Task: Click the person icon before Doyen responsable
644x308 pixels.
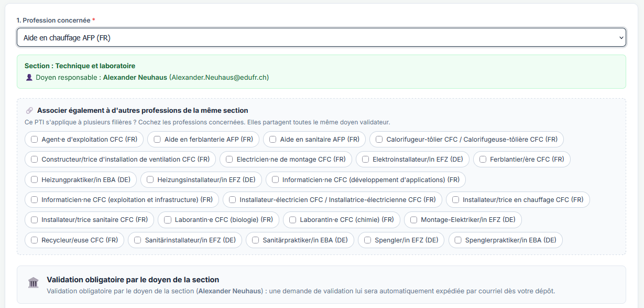Action: (29, 77)
